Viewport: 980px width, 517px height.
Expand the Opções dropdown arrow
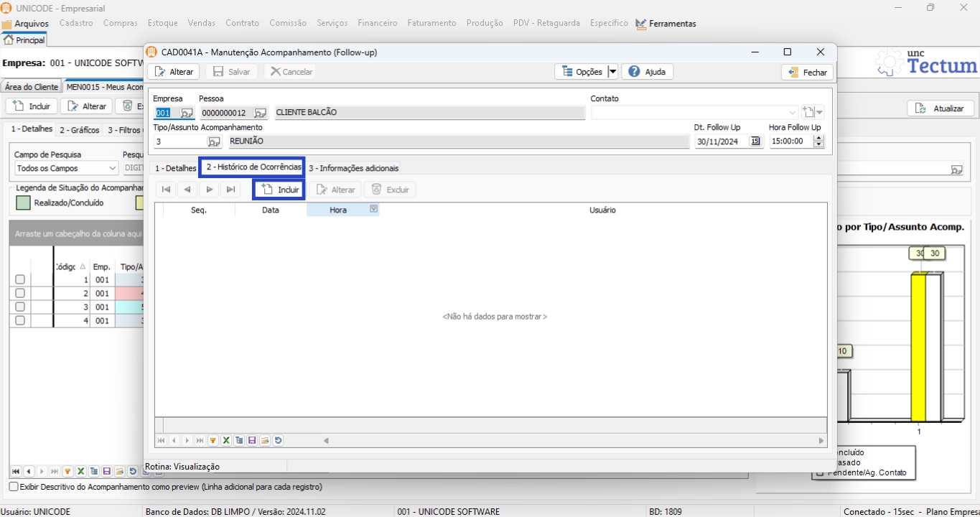(612, 72)
